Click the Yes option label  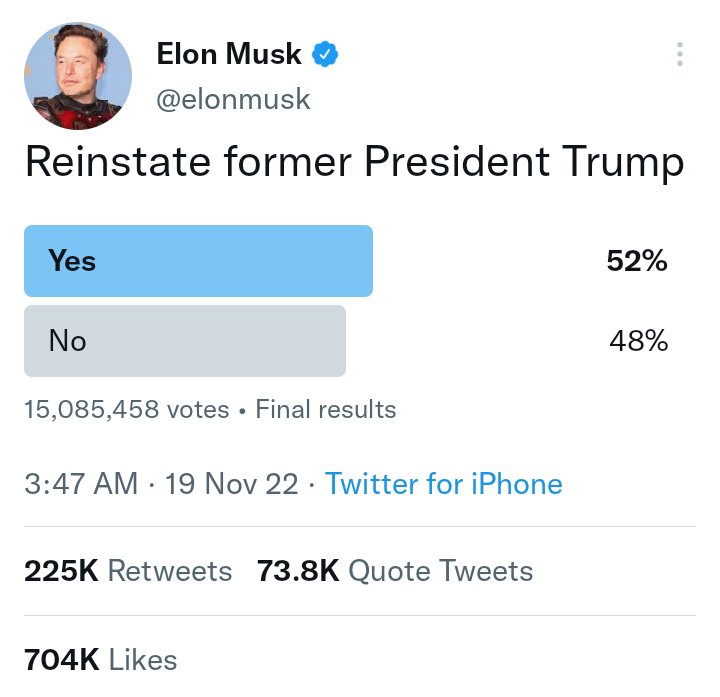point(72,261)
